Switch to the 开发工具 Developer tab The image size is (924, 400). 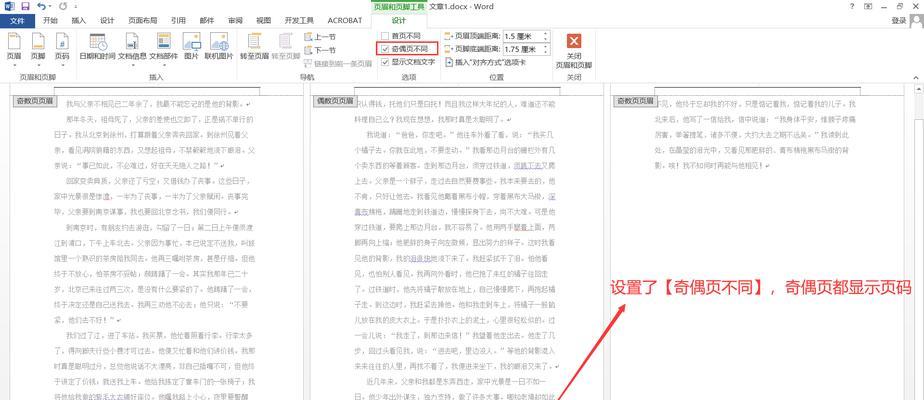[299, 20]
